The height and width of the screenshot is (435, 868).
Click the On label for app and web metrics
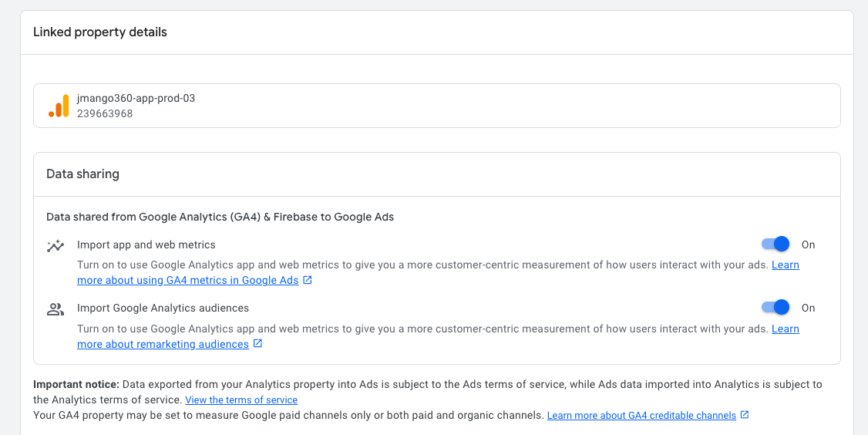[808, 244]
